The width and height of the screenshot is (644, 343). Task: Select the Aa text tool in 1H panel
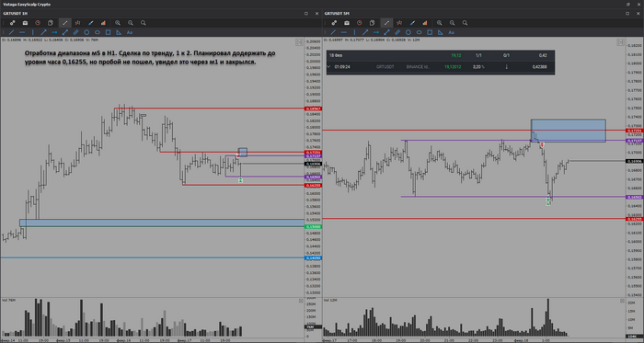click(x=130, y=32)
